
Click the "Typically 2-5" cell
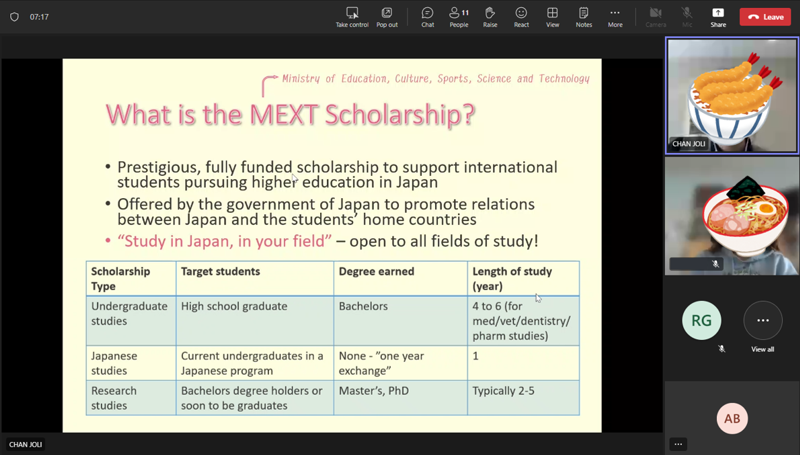(523, 398)
